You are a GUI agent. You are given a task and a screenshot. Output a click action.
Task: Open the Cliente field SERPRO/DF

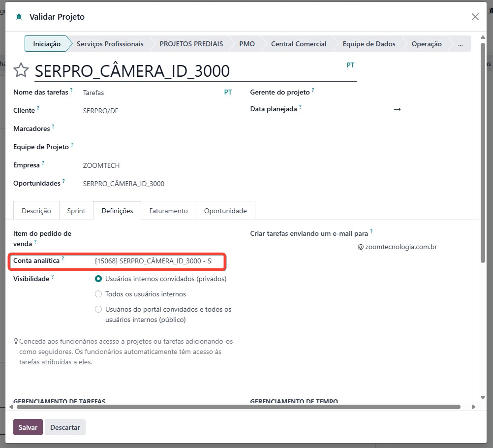pyautogui.click(x=101, y=111)
